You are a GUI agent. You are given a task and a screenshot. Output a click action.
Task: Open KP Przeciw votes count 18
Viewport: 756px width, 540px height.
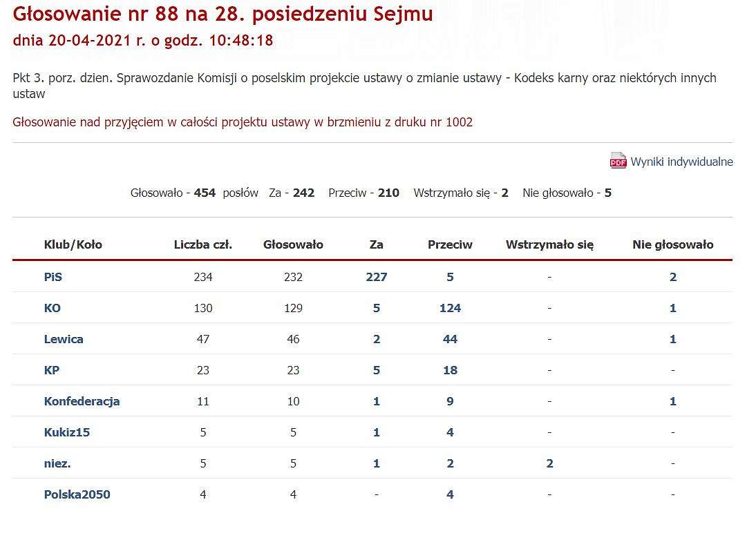(x=451, y=370)
